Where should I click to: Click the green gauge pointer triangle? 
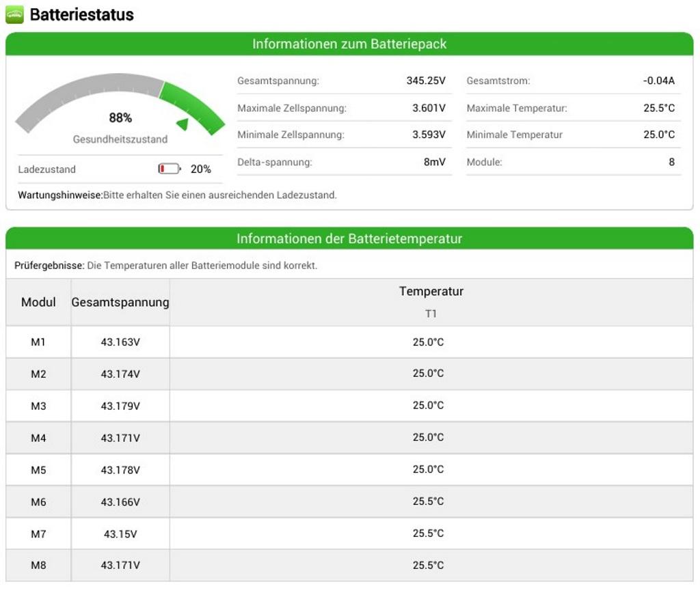pyautogui.click(x=183, y=124)
